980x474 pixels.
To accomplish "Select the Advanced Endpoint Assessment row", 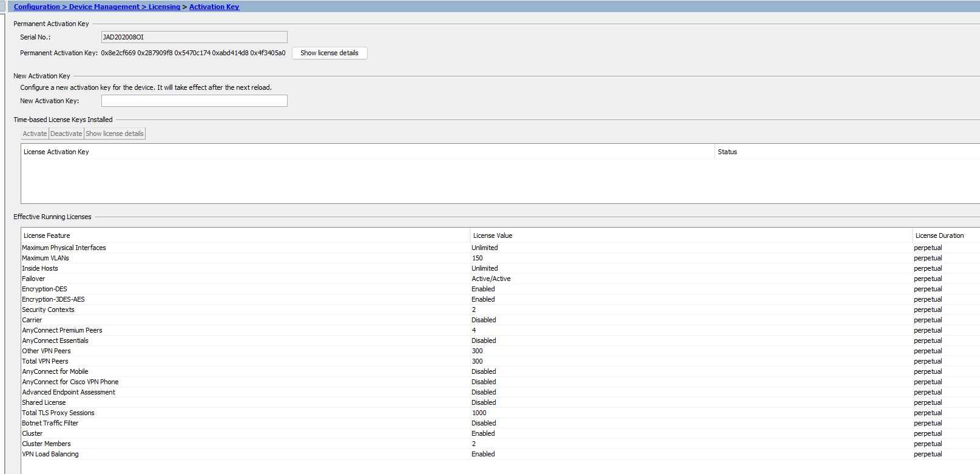I will click(x=501, y=392).
